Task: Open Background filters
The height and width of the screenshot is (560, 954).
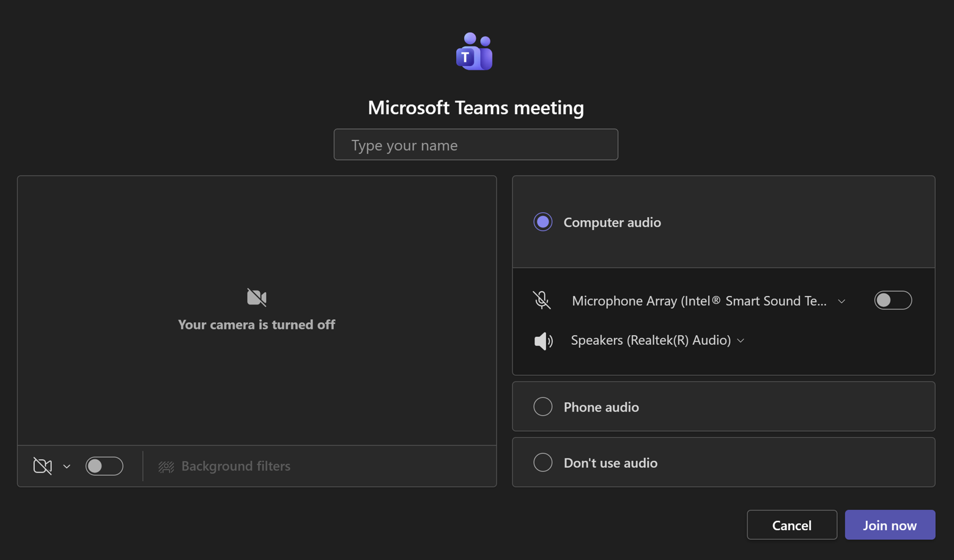Action: [x=224, y=466]
